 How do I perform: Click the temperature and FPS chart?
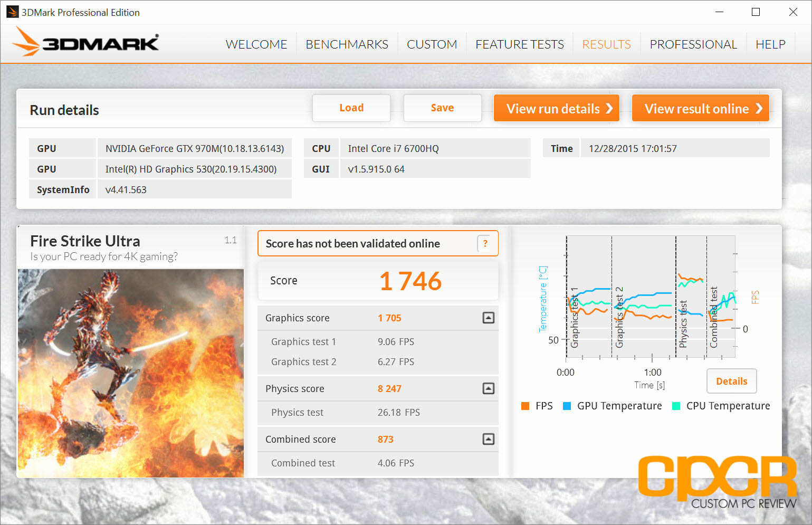650,298
